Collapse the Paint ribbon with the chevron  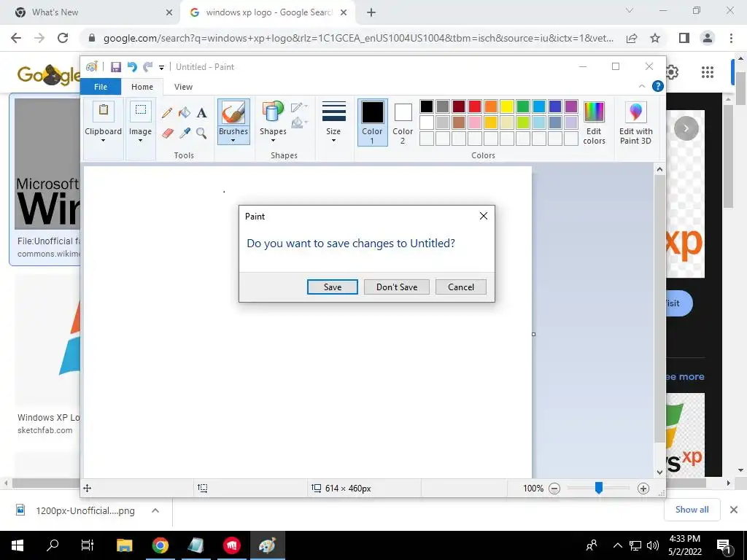pyautogui.click(x=642, y=86)
